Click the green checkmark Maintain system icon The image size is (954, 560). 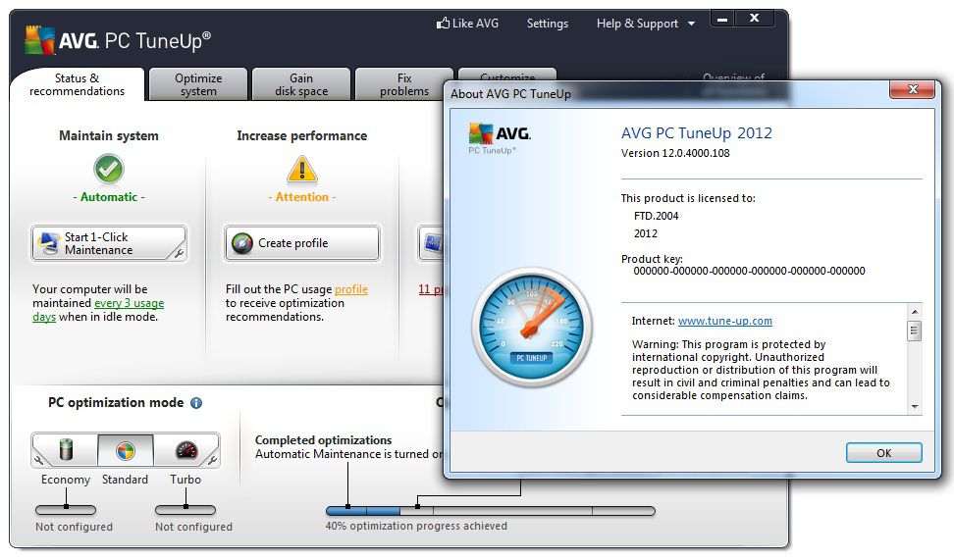pyautogui.click(x=109, y=169)
